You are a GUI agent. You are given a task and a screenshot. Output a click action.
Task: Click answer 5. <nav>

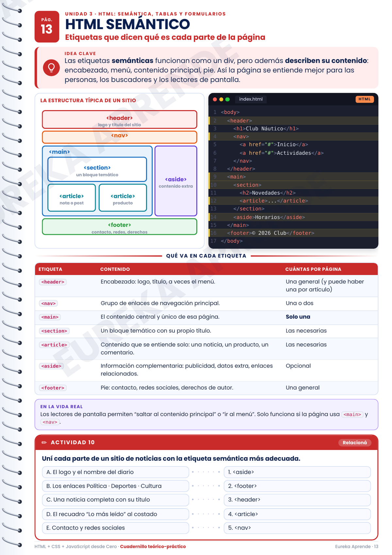pyautogui.click(x=297, y=528)
